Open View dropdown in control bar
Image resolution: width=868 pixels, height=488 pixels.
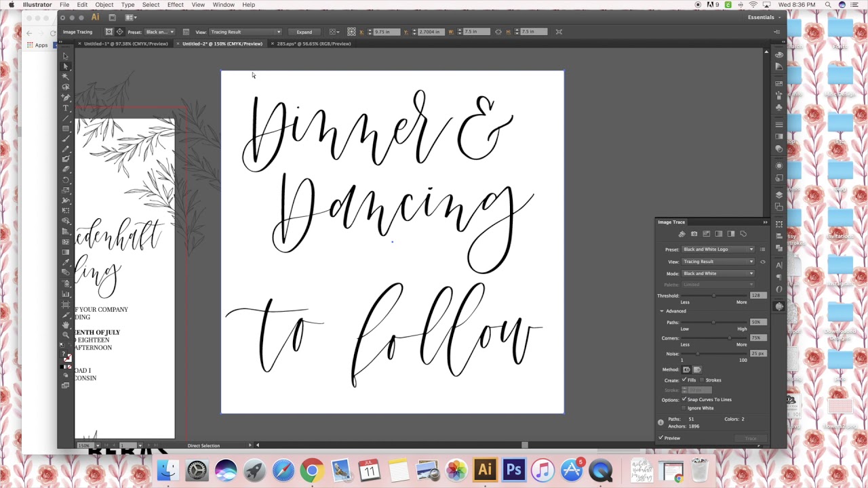click(x=245, y=32)
